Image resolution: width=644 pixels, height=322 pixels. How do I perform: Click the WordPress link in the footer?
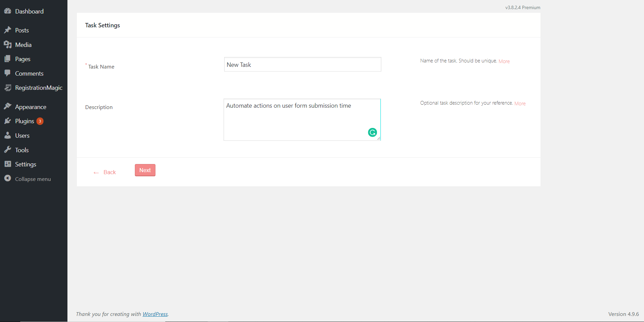point(155,314)
